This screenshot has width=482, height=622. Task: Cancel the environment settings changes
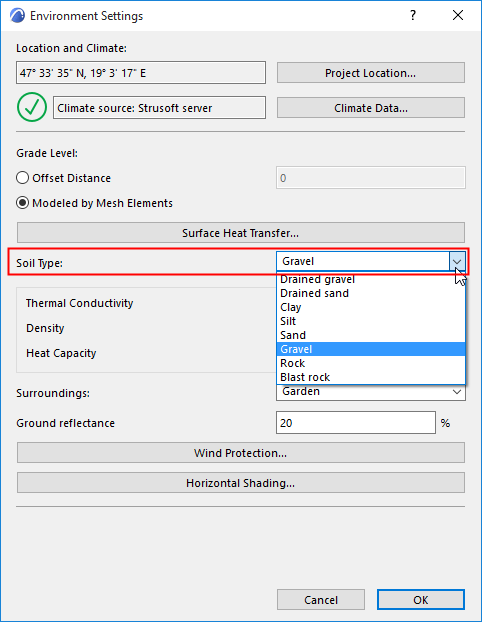(x=321, y=600)
